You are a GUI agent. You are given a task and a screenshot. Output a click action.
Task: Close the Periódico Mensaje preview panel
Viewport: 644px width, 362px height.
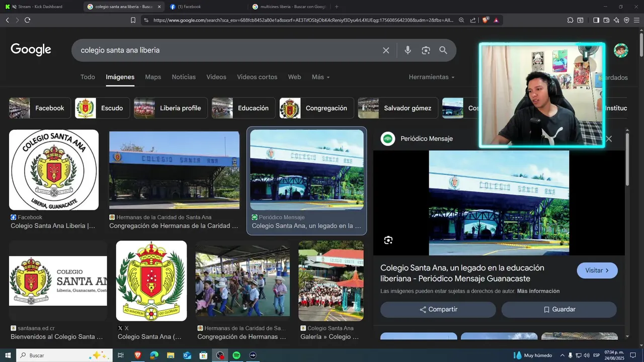click(x=609, y=139)
